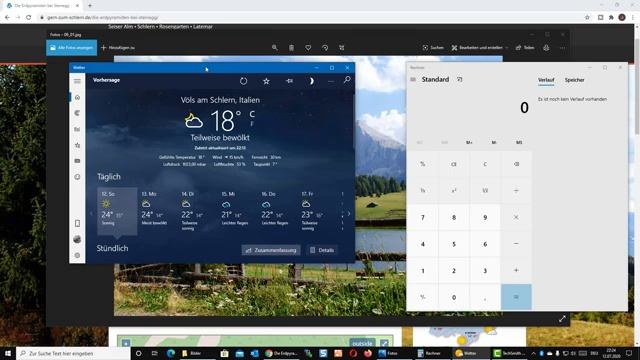Open account avatar in the Weather sidebar
Image resolution: width=640 pixels, height=360 pixels.
(77, 239)
